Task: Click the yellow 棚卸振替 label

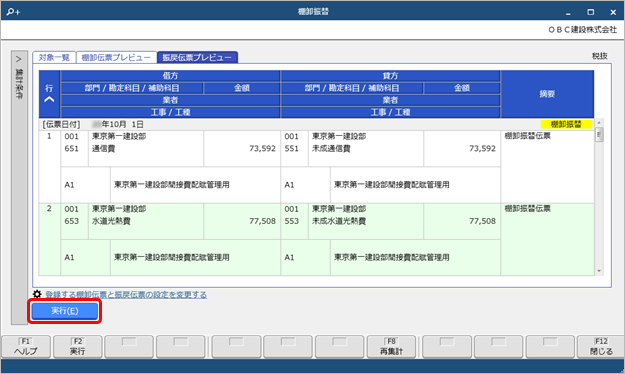Action: click(x=566, y=124)
